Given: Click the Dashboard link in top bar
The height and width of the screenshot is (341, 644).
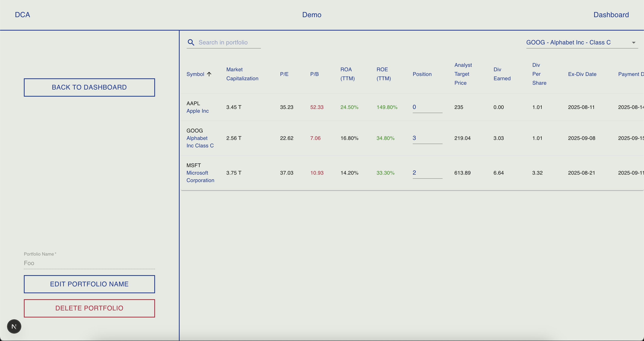Looking at the screenshot, I should point(611,15).
